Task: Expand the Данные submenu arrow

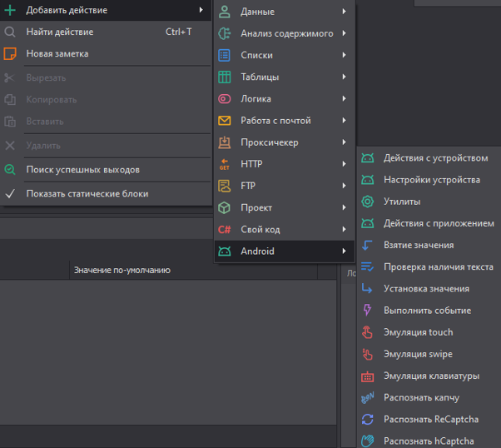Action: point(344,12)
